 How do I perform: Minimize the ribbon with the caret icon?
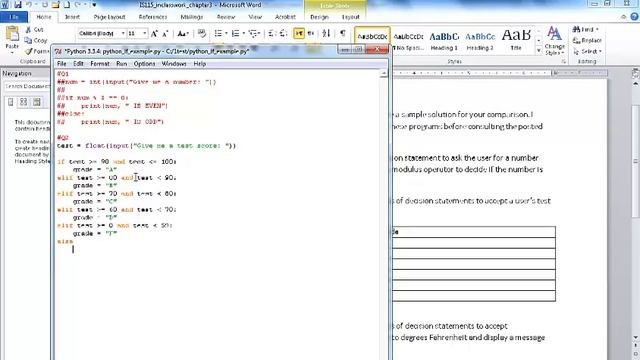[x=623, y=17]
